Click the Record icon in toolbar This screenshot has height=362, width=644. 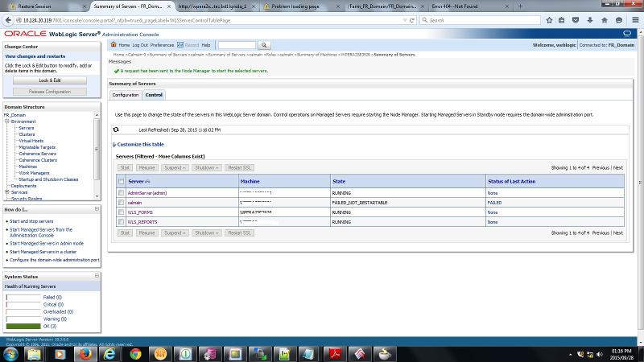(x=180, y=45)
